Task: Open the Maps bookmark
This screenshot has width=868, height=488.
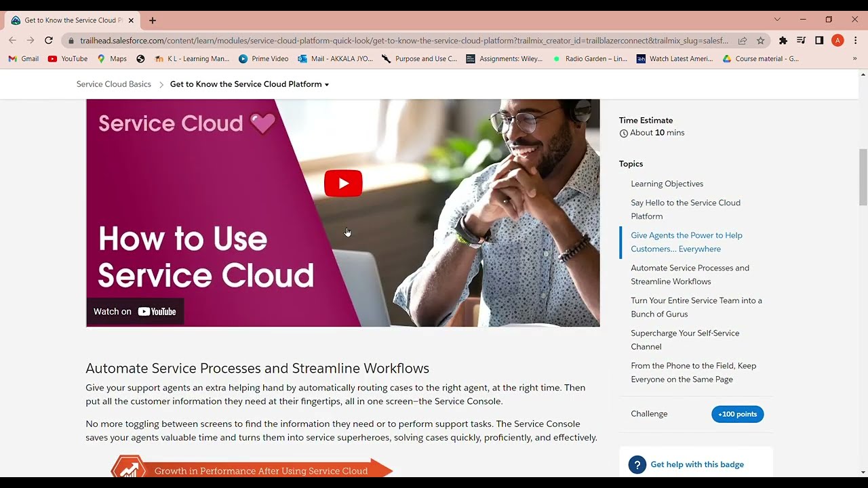Action: [112, 59]
